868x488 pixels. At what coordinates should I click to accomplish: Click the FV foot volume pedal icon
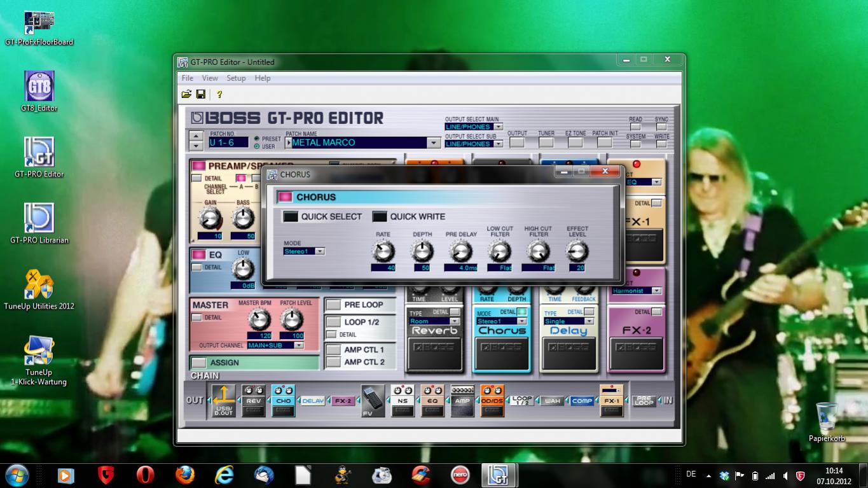(x=373, y=401)
